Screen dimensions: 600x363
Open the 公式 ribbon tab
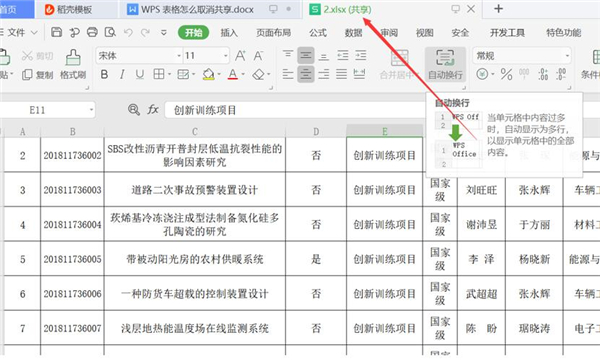318,33
